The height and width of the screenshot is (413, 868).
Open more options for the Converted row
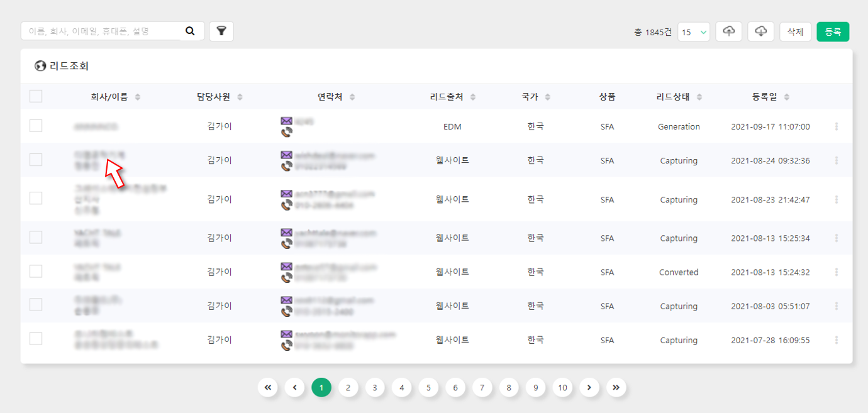click(x=837, y=272)
